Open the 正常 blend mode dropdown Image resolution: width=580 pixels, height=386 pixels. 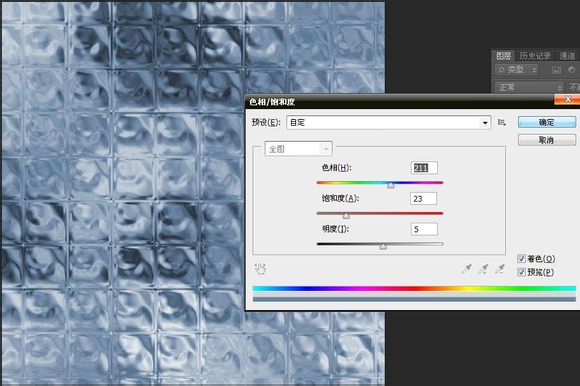529,87
